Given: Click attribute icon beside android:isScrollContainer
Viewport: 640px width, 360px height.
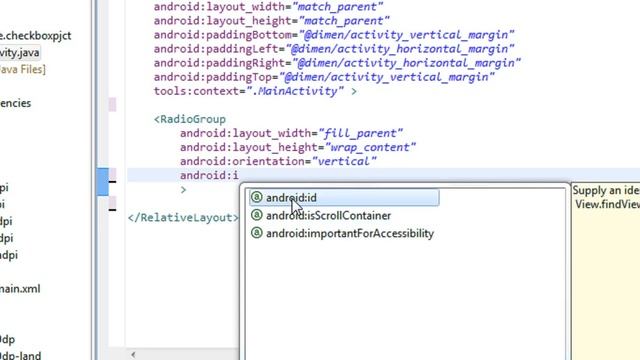Looking at the screenshot, I should coord(256,215).
